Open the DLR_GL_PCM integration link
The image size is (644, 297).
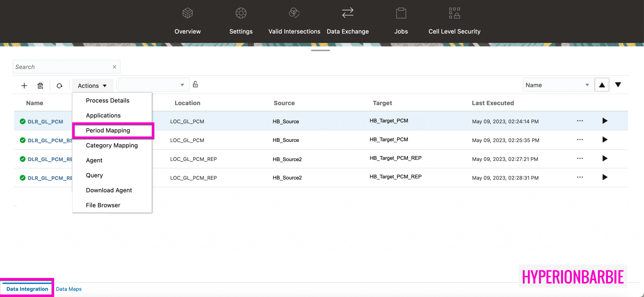45,121
